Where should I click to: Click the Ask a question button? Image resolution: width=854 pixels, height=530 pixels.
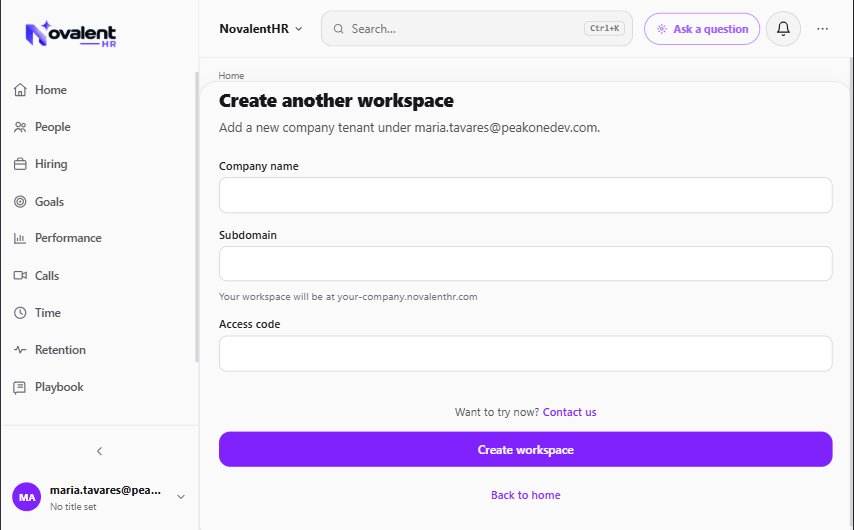702,29
